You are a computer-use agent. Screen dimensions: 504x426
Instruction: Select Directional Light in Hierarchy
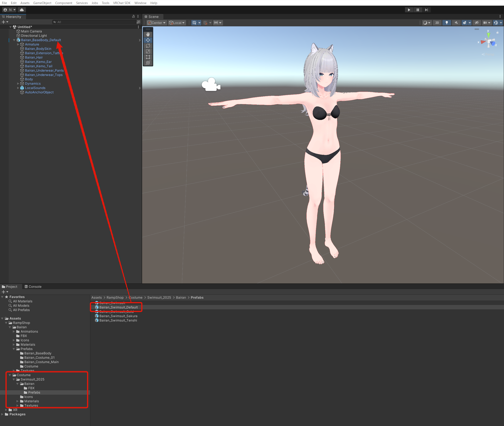(34, 36)
